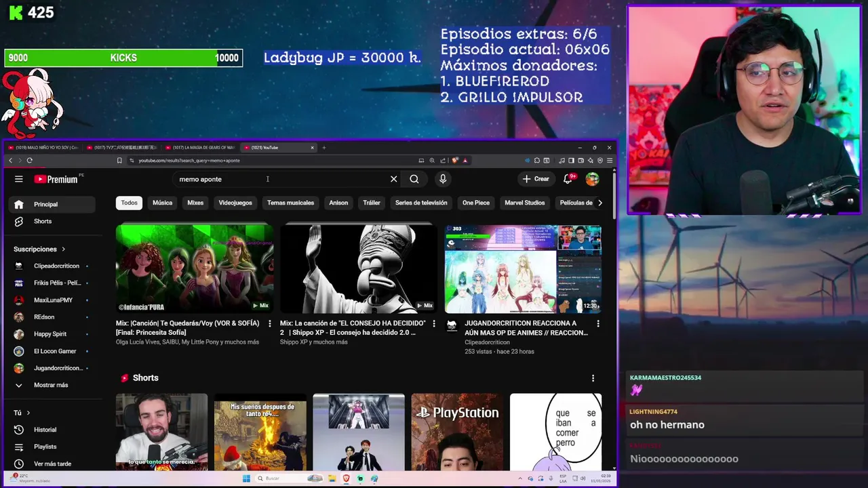The width and height of the screenshot is (868, 488).
Task: Select the Anison filter chip
Action: point(338,203)
